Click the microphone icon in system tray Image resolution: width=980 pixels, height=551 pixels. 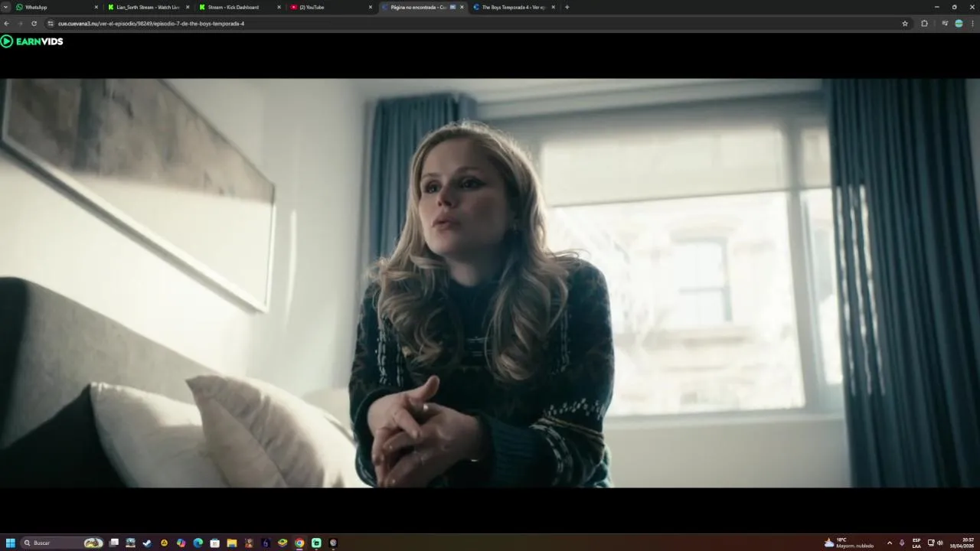pyautogui.click(x=902, y=543)
